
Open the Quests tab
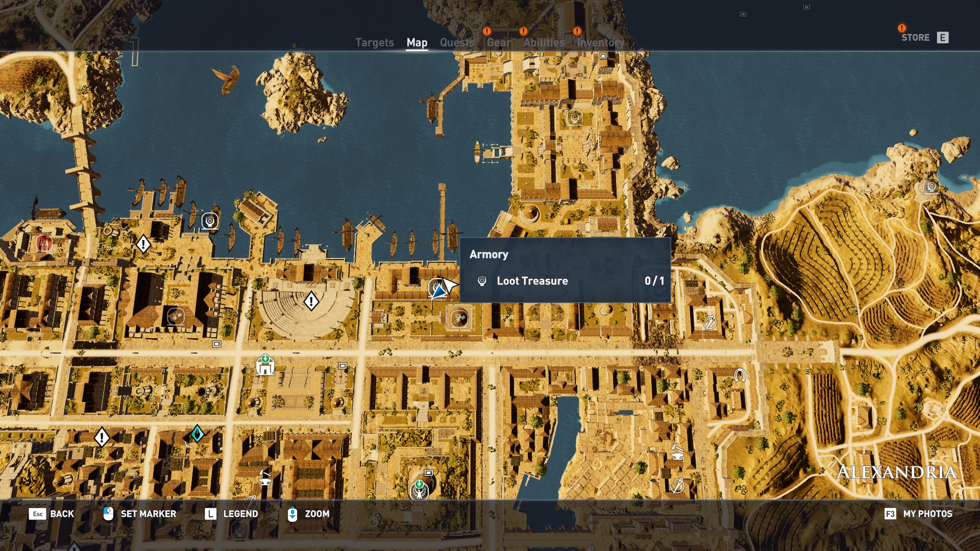click(457, 43)
